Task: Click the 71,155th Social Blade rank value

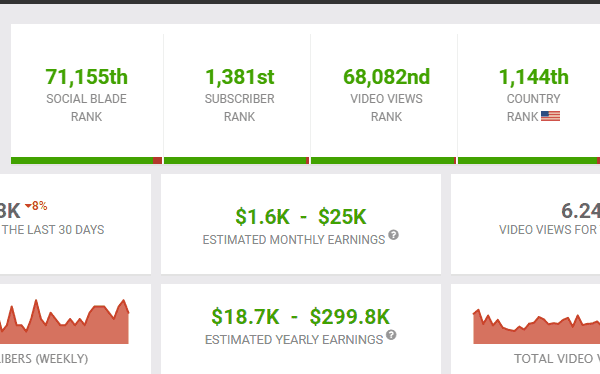Action: 86,77
